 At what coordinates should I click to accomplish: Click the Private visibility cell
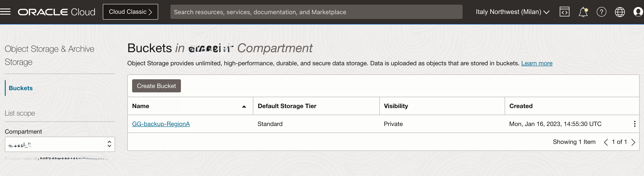(393, 124)
